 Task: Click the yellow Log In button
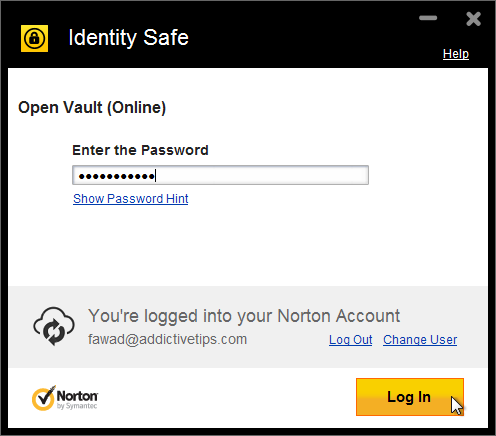point(410,397)
